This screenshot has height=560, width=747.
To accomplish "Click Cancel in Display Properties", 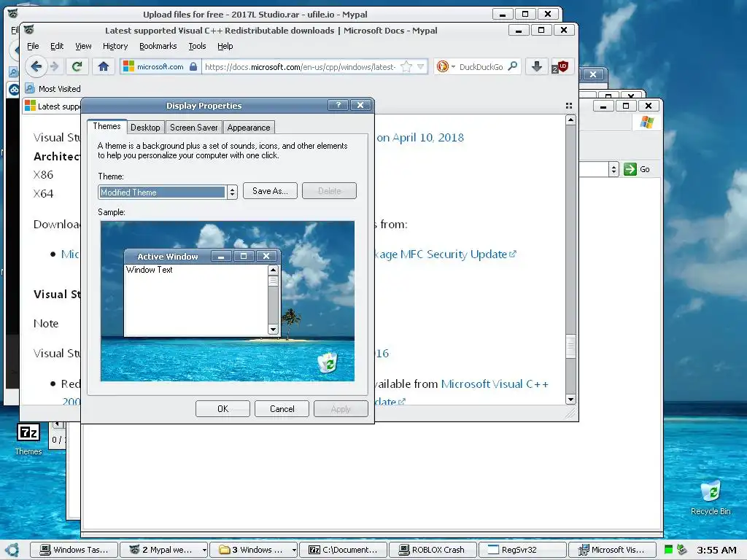I will (x=282, y=409).
